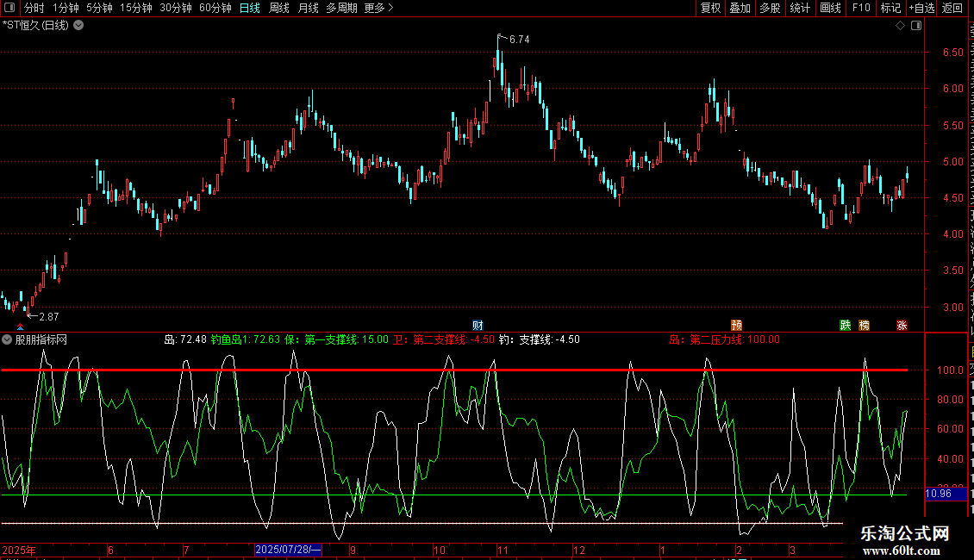Click the 2.87 low price label
The width and height of the screenshot is (974, 560).
49,317
